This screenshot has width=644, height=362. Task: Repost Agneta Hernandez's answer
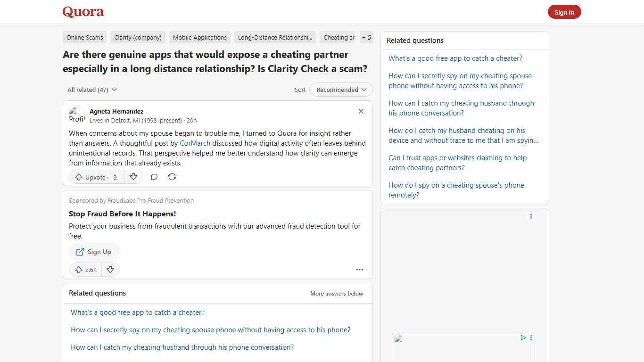(172, 177)
